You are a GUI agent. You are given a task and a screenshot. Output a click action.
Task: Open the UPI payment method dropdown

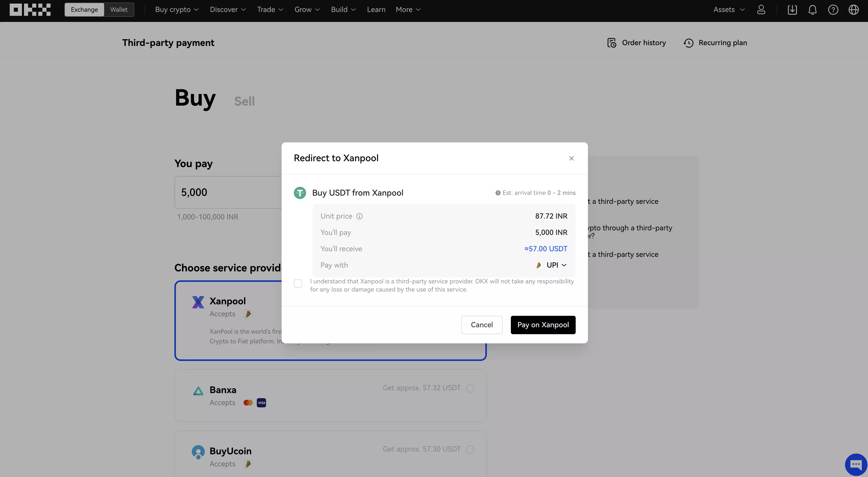tap(556, 265)
